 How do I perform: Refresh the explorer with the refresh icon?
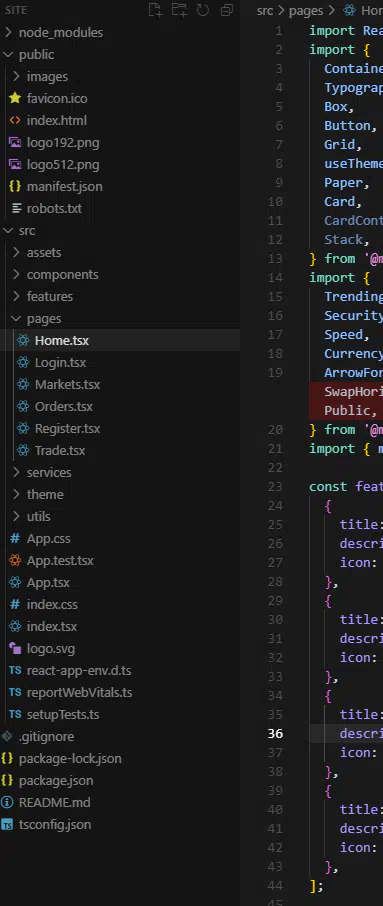click(203, 10)
